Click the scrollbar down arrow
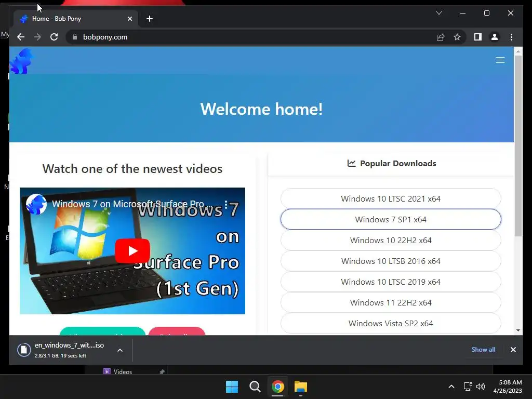The width and height of the screenshot is (532, 399). click(x=518, y=330)
